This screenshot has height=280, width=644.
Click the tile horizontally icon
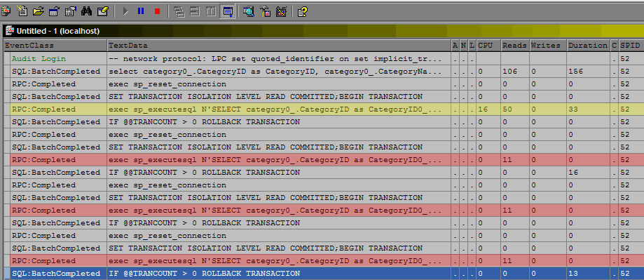[195, 11]
